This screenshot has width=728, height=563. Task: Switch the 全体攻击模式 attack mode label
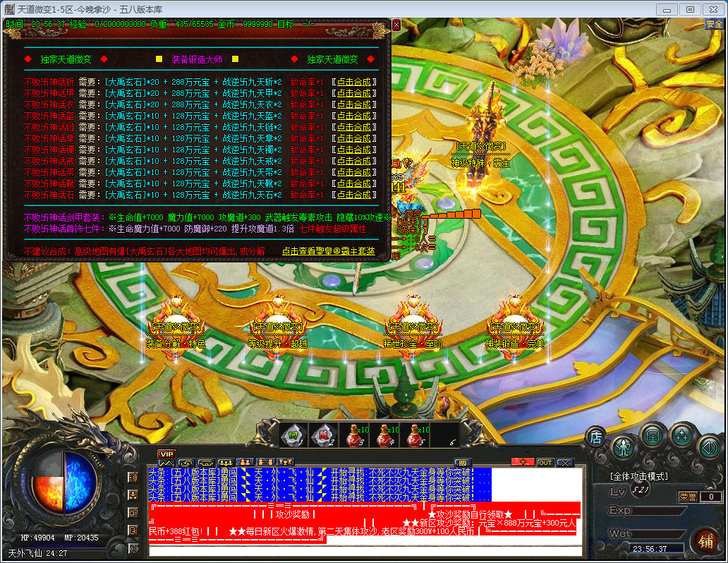639,476
